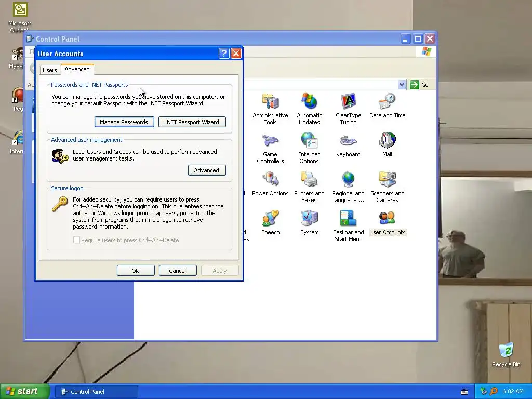Click the tray search magnifier icon
Viewport: 532px width, 399px height.
494,391
